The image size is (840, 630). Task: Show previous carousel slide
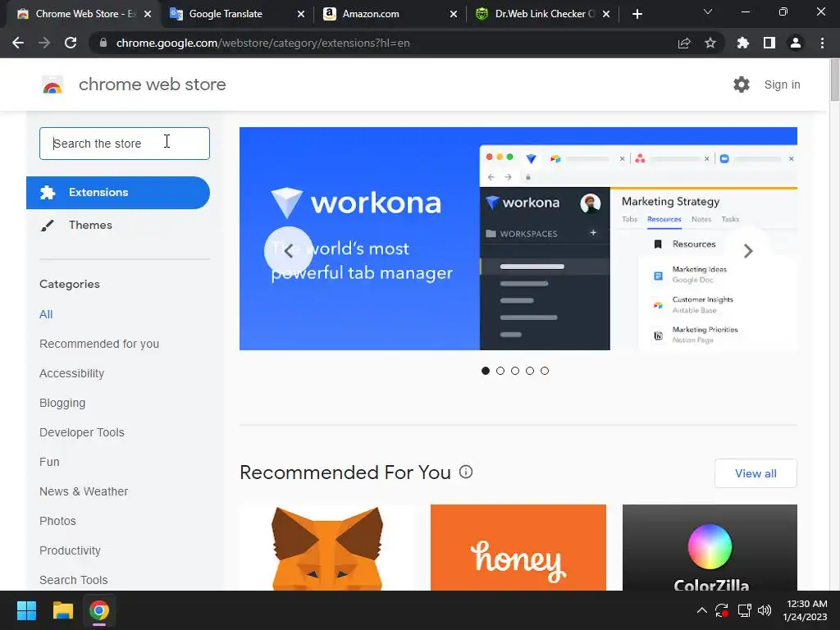click(288, 251)
